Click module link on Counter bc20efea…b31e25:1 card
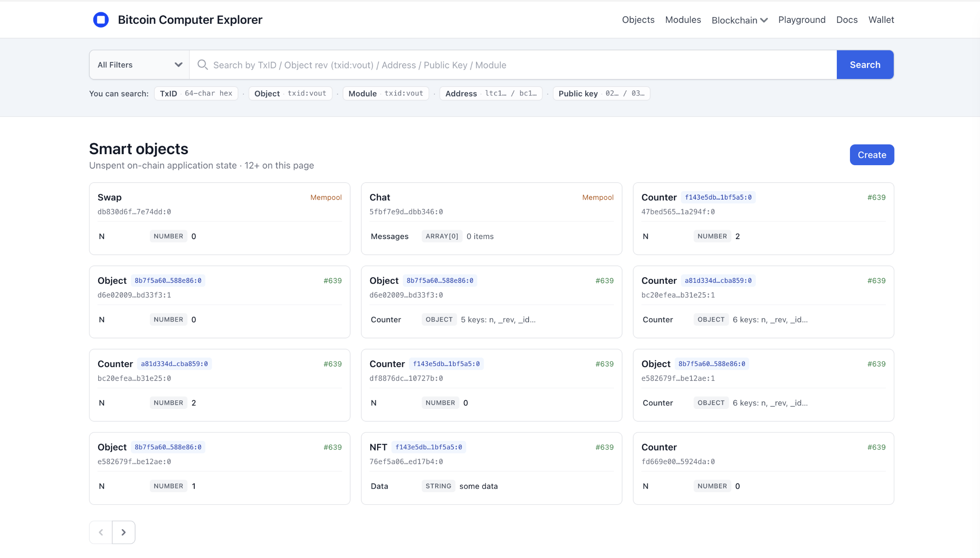980x558 pixels. pyautogui.click(x=718, y=281)
